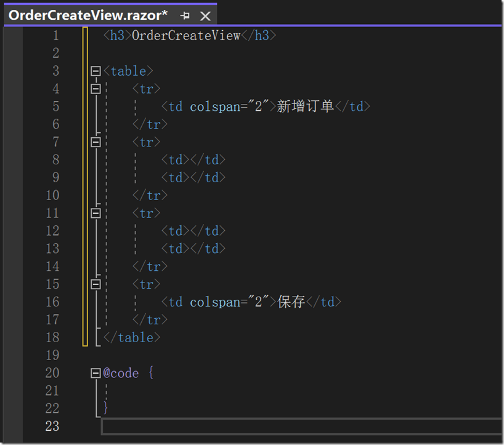
Task: Click the @code keyword on line 20
Action: 121,373
